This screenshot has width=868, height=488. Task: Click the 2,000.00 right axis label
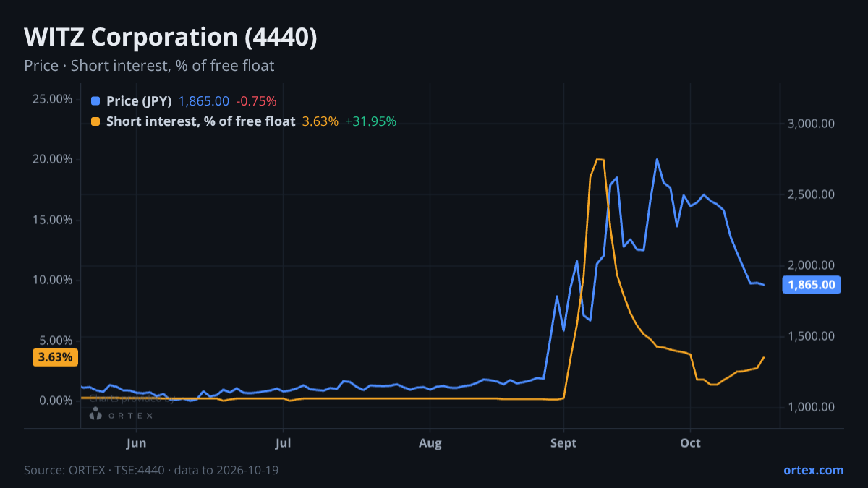pyautogui.click(x=812, y=265)
